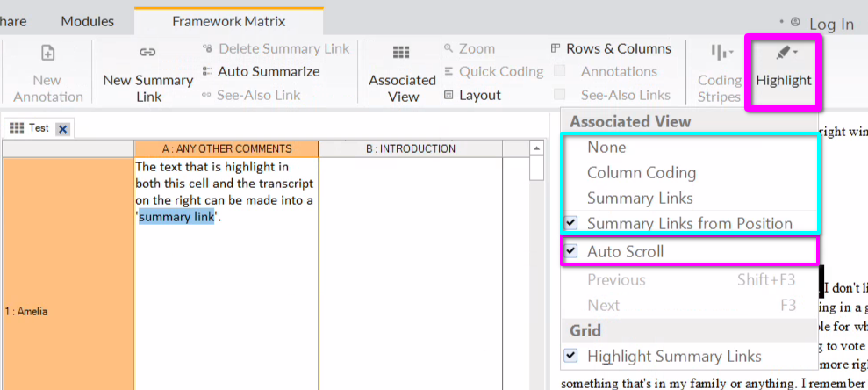Image resolution: width=868 pixels, height=390 pixels.
Task: Toggle Highlight Summary Links in Grid
Action: pyautogui.click(x=571, y=356)
